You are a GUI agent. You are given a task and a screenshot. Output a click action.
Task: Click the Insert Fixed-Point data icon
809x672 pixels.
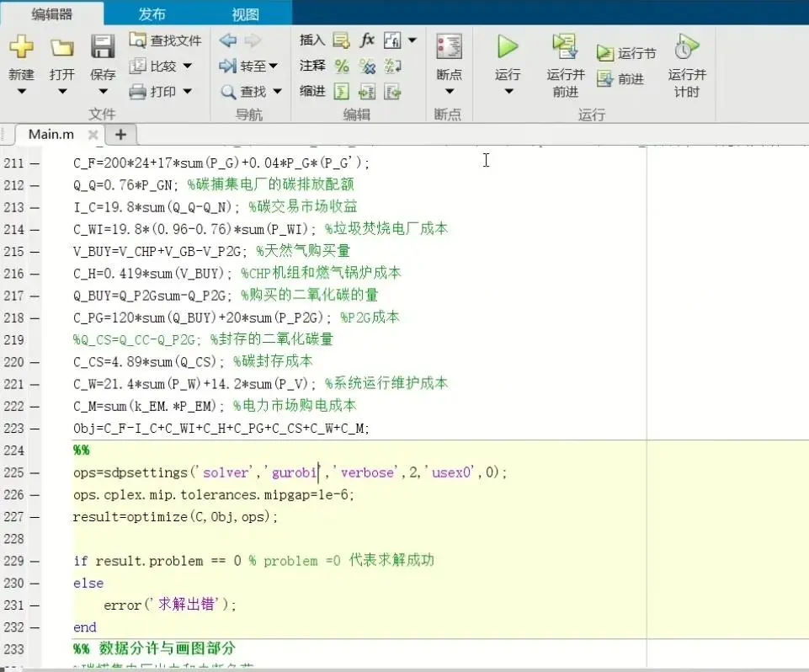pyautogui.click(x=392, y=40)
